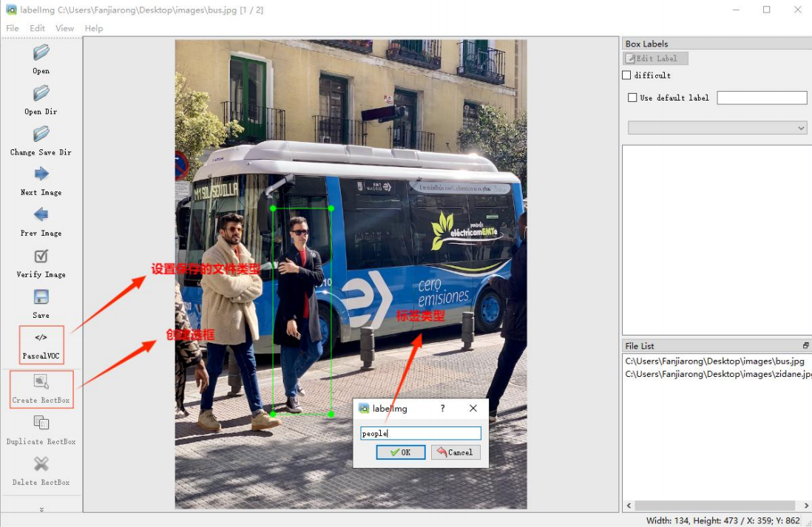This screenshot has width=812, height=527.
Task: Go to Next Image arrow
Action: (41, 174)
